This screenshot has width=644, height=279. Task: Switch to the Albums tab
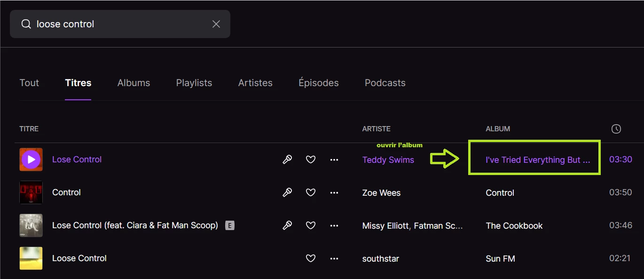(x=134, y=83)
